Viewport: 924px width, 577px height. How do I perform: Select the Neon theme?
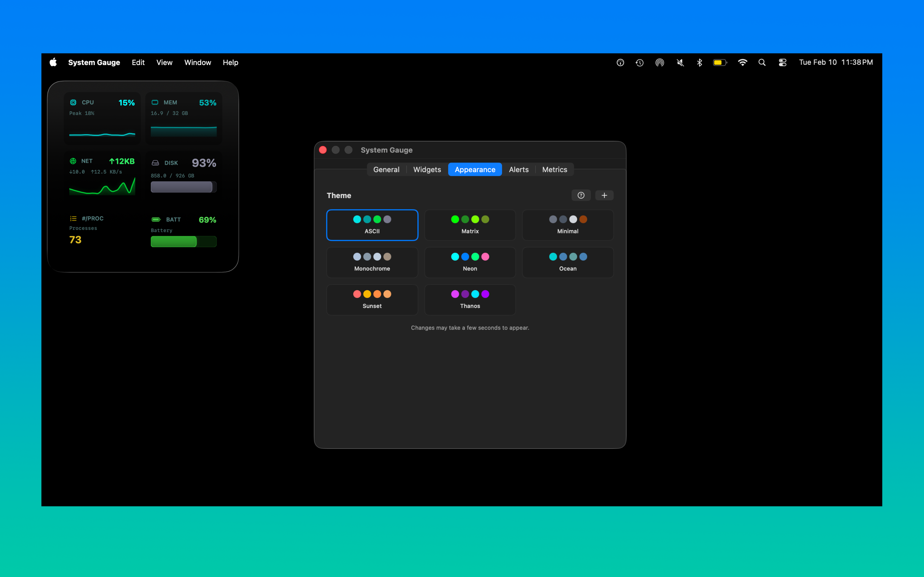pos(470,262)
